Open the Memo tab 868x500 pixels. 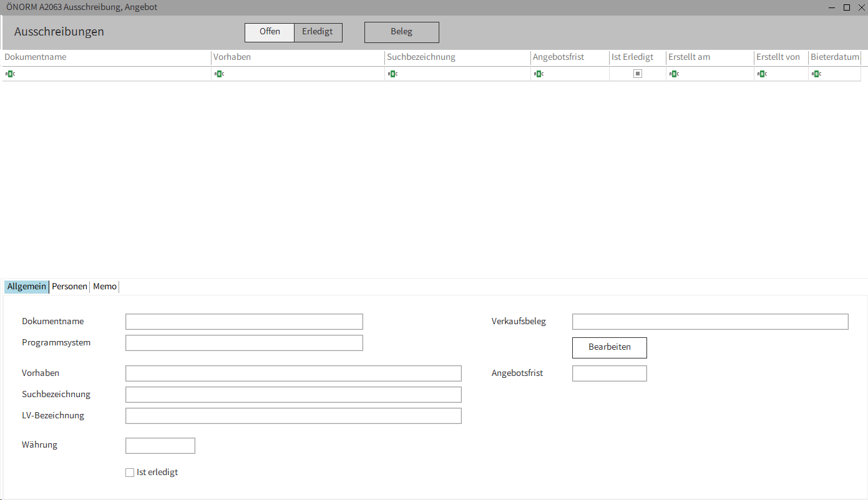point(105,287)
